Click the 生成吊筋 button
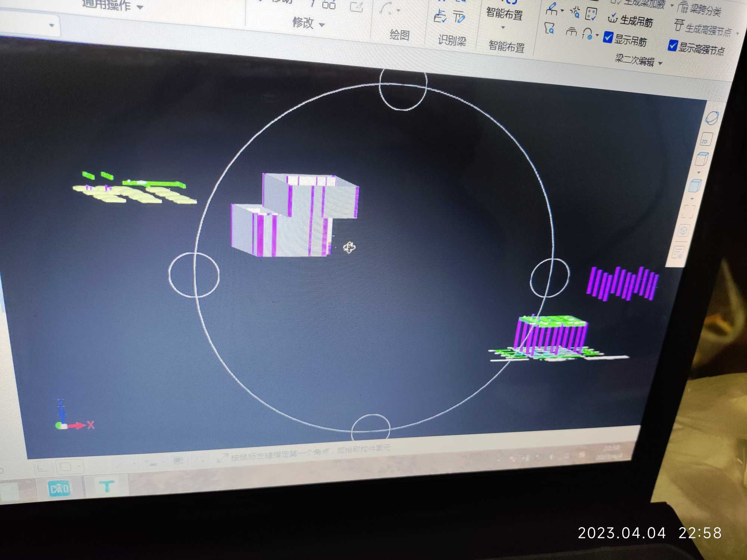The height and width of the screenshot is (560, 747). [x=630, y=20]
